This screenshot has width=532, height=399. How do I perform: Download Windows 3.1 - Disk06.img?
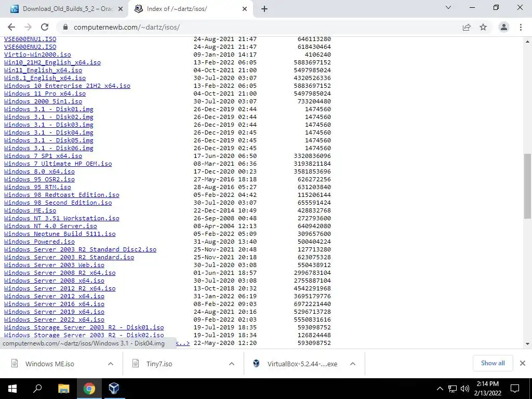tap(48, 148)
